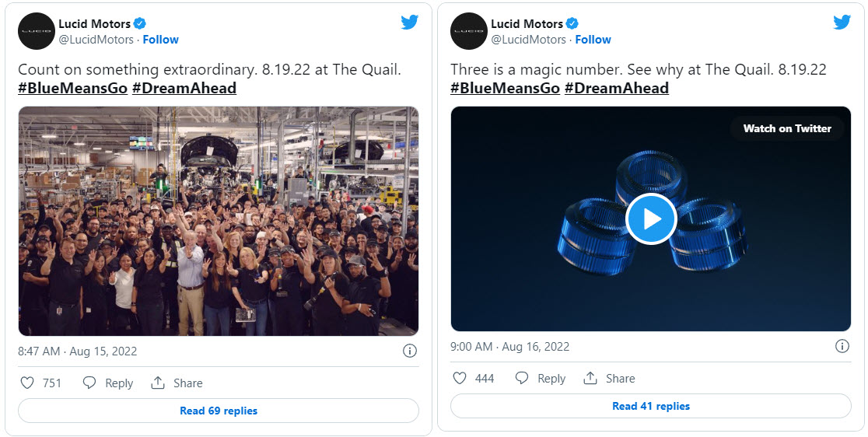Follow Lucid Motors from left tweet
The width and height of the screenshot is (868, 437).
coord(160,40)
